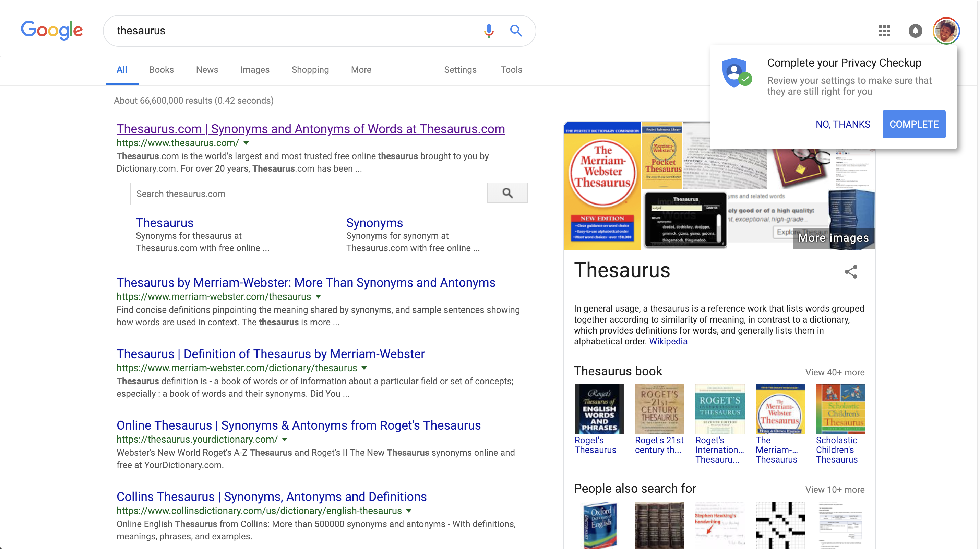Open the search Tools options
Viewport: 980px width, 549px height.
tap(511, 70)
